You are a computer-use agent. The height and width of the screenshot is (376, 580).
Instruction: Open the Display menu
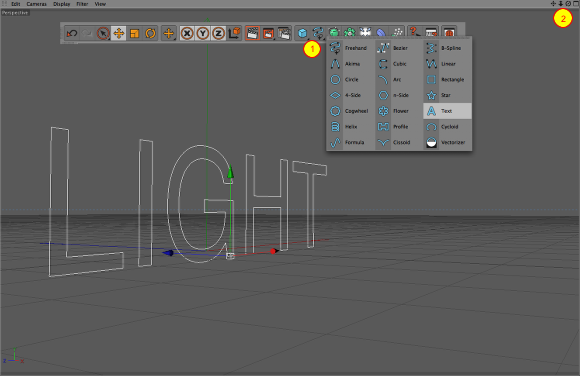click(x=62, y=4)
